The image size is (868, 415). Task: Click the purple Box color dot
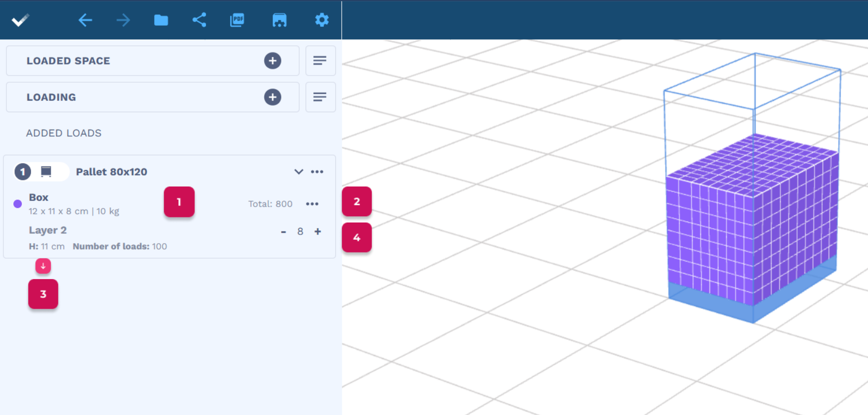click(18, 204)
